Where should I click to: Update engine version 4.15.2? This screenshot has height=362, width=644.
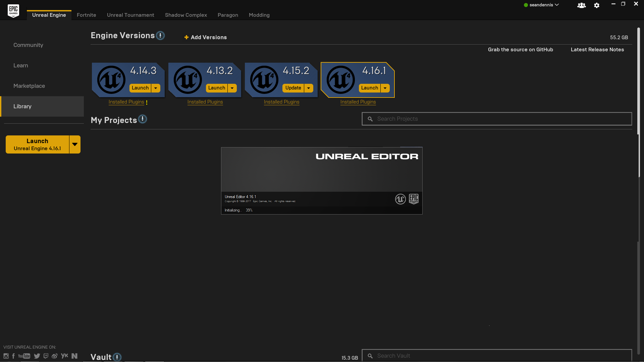click(x=293, y=88)
